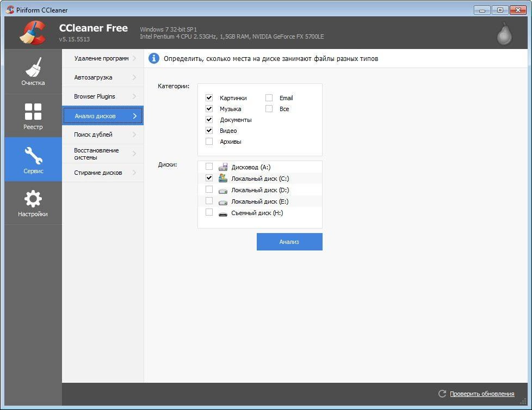This screenshot has height=410, width=532.
Task: Check Съемный диск (H:) box
Action: (209, 212)
